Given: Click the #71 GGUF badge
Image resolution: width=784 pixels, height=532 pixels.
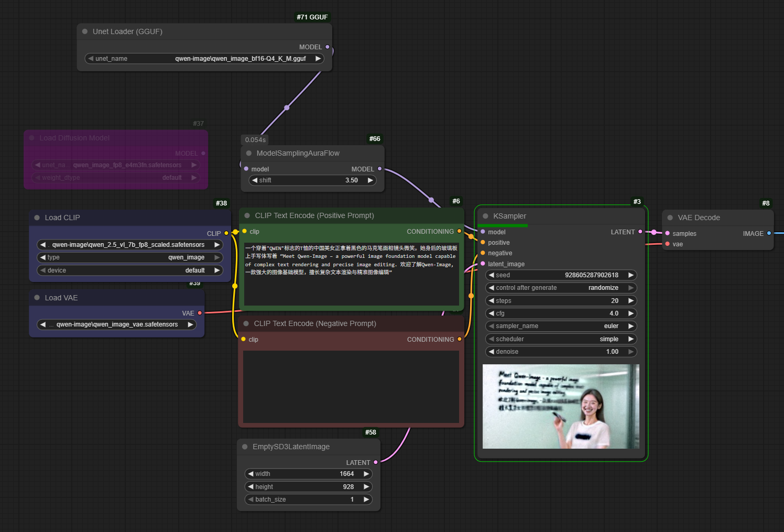Looking at the screenshot, I should (x=312, y=17).
